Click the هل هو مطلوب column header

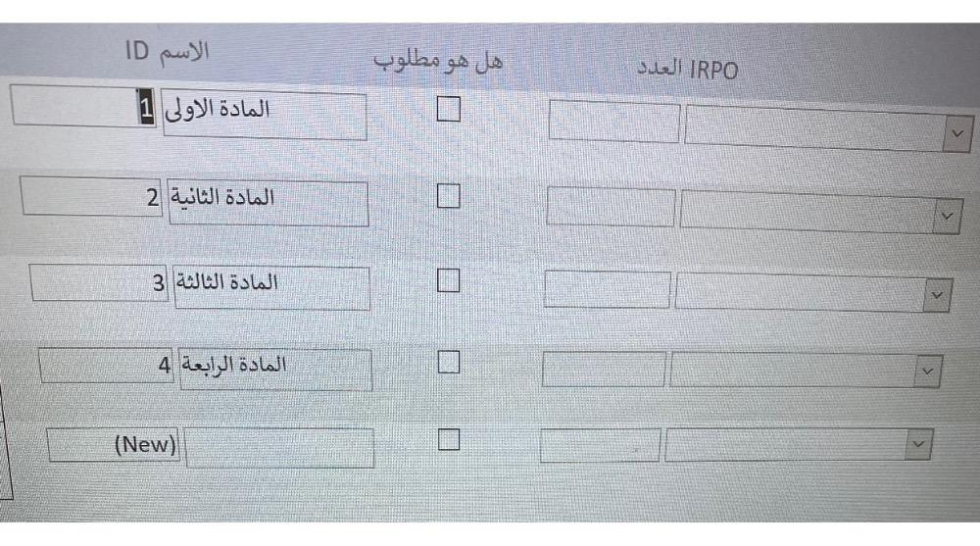(x=437, y=62)
